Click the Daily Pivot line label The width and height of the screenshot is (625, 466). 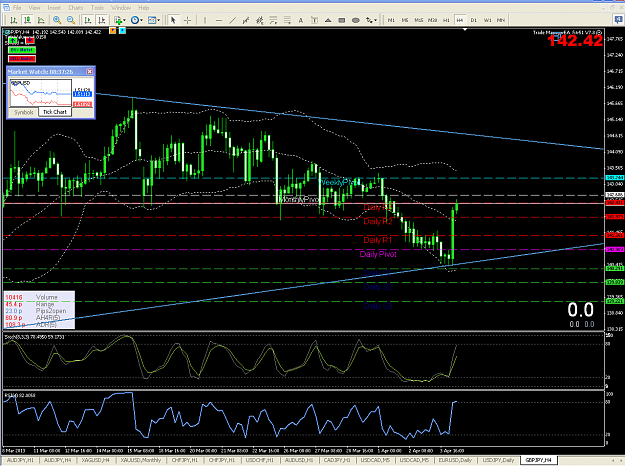378,254
